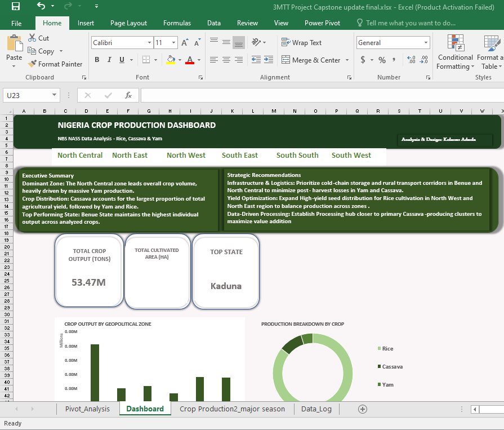Click South West zone slicer button

[x=351, y=156]
